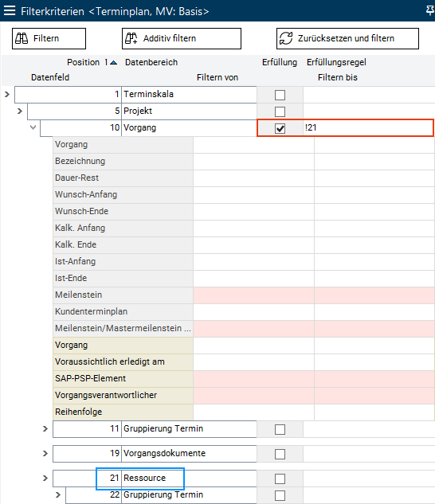Check the Vorgangsdokumente Erfüllung checkbox
This screenshot has height=504, width=435.
pos(280,454)
